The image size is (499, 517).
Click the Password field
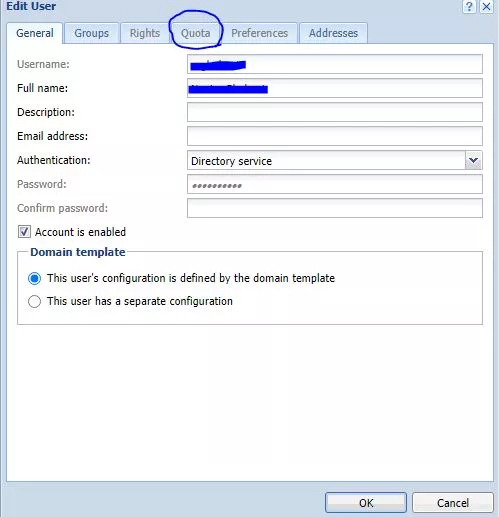point(335,184)
